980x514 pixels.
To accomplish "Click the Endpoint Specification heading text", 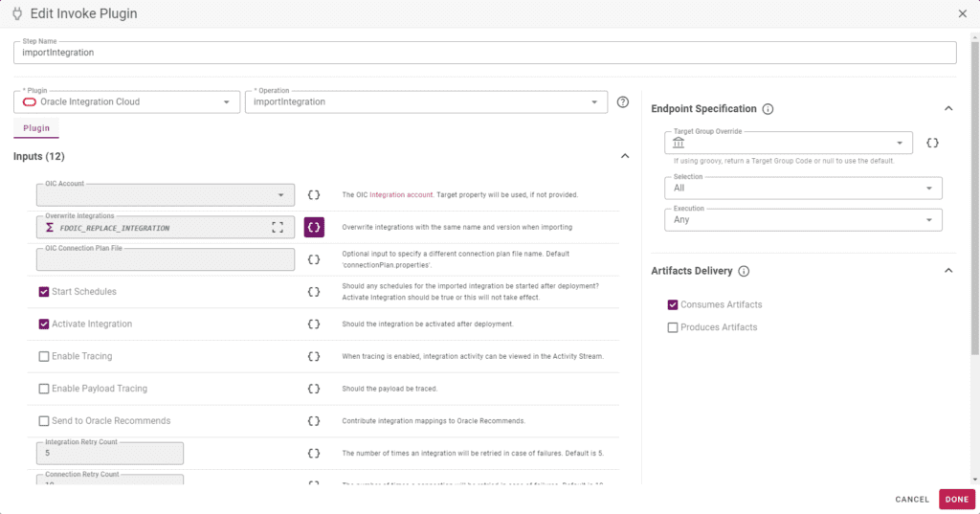I will coord(703,109).
